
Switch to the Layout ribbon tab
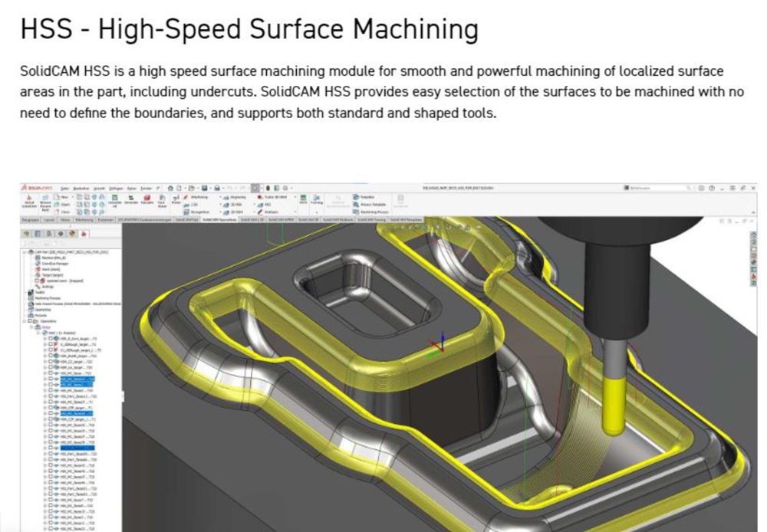49,220
